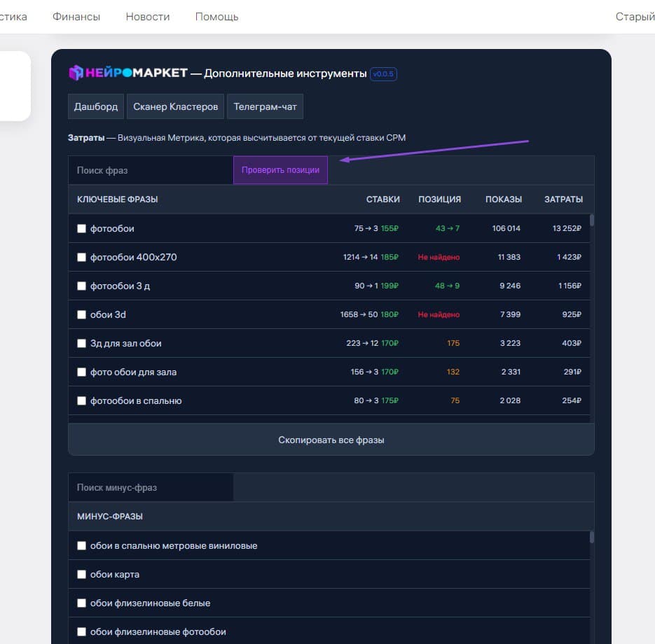Tick the checkbox for фотообои

pos(81,228)
